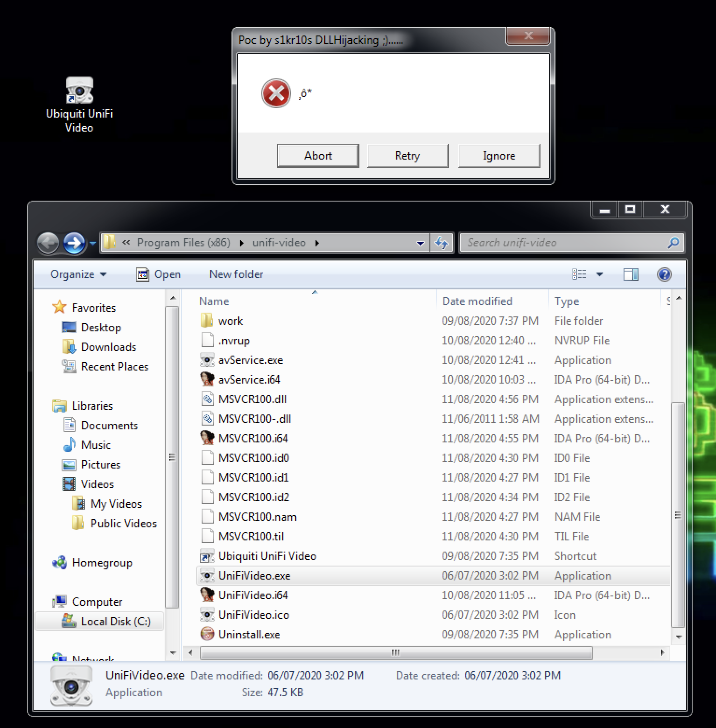Viewport: 716px width, 728px height.
Task: Select Desktop in the navigation pane
Action: [91, 327]
